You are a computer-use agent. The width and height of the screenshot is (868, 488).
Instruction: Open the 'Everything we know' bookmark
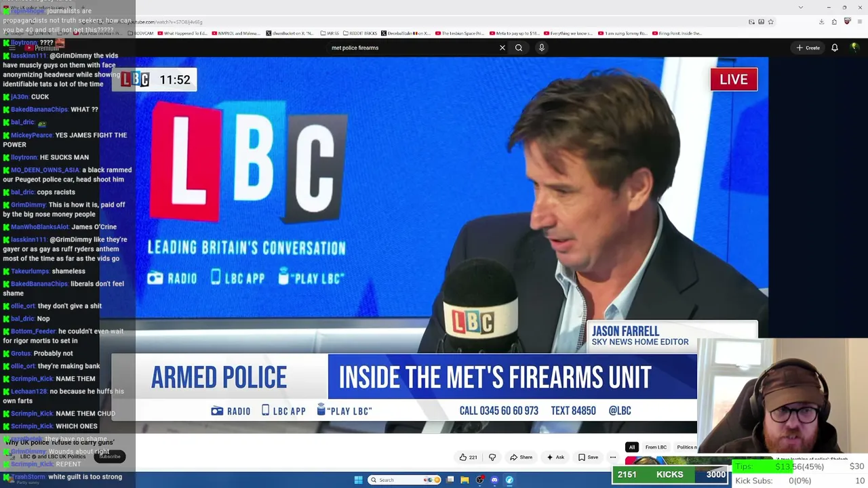point(568,33)
